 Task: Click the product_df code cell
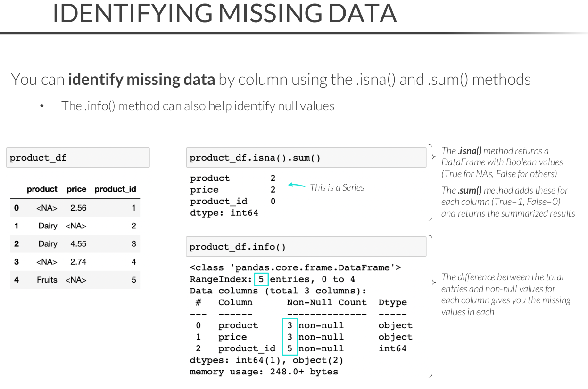pyautogui.click(x=78, y=158)
